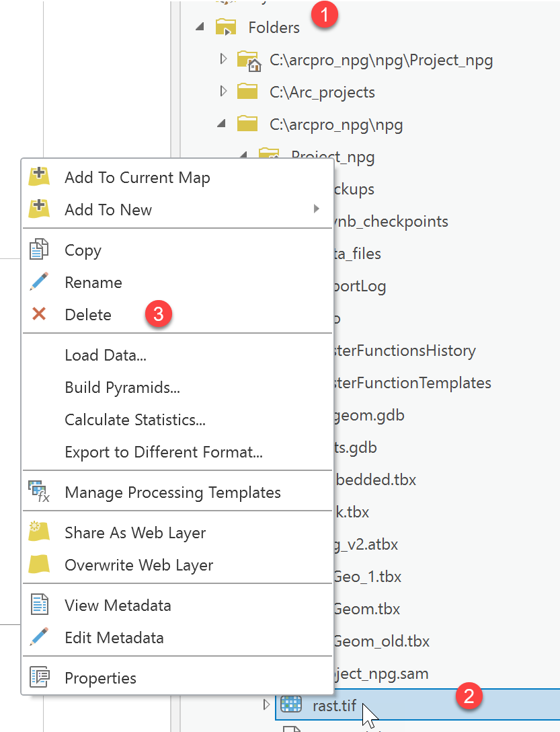Viewport: 560px width, 732px height.
Task: Choose Build Pyramids... from menu
Action: coord(122,388)
